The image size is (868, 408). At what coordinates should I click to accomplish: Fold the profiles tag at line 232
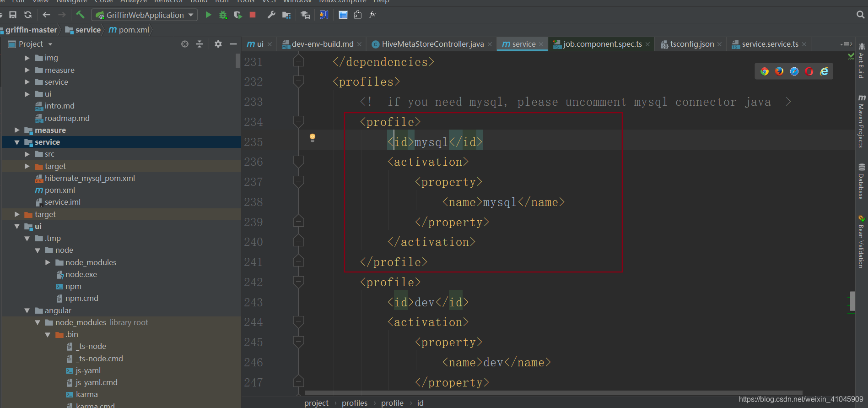pyautogui.click(x=298, y=82)
